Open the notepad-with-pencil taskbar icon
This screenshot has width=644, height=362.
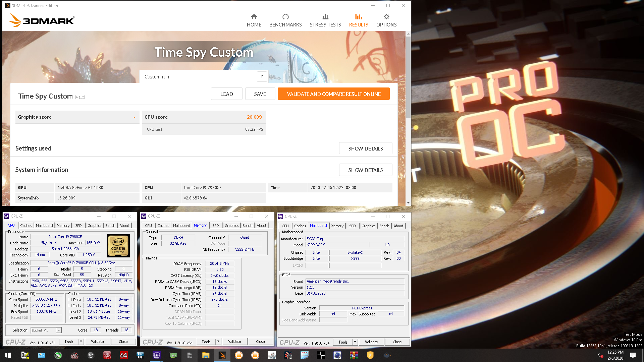(x=25, y=355)
